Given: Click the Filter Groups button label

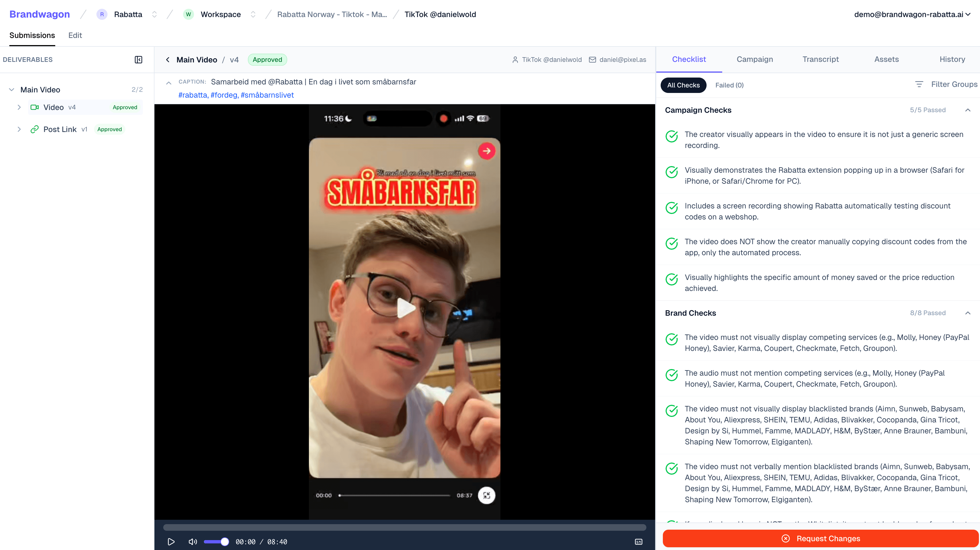Looking at the screenshot, I should click(954, 84).
